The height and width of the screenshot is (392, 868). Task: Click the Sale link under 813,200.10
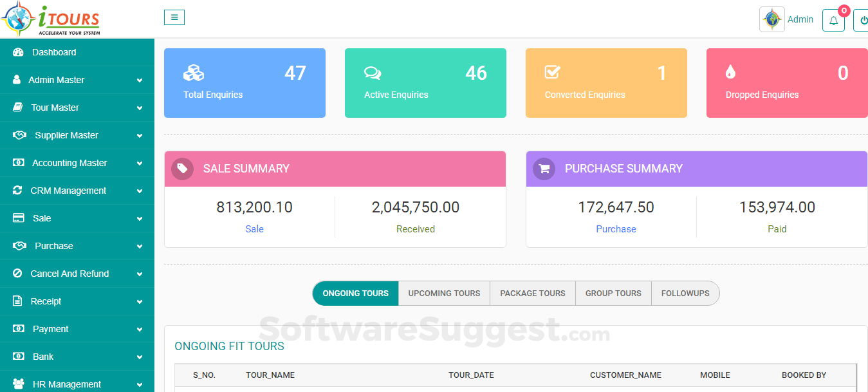click(254, 229)
